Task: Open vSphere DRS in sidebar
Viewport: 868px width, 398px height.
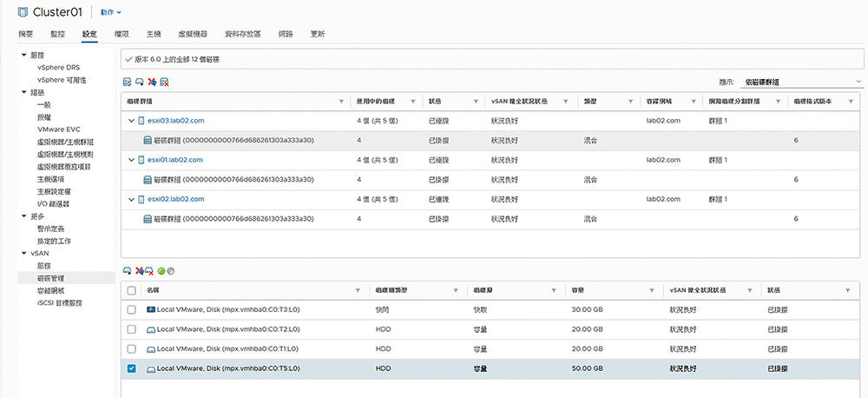Action: [59, 67]
